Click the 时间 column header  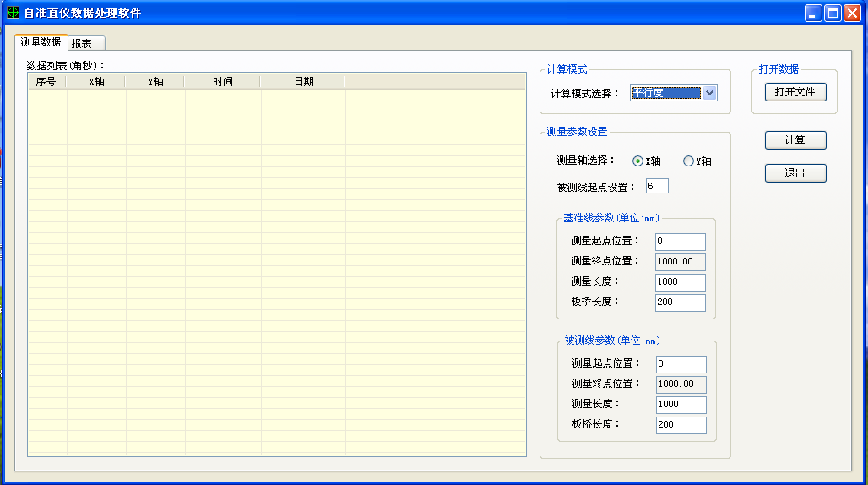(222, 81)
